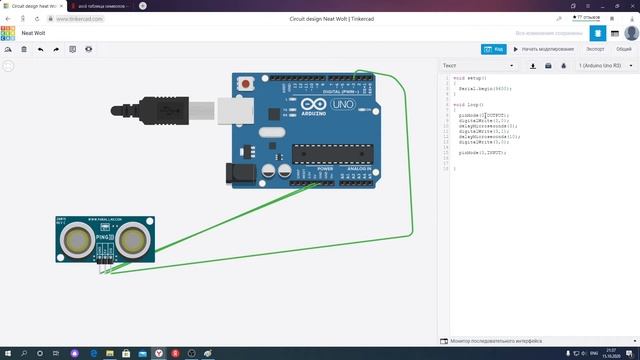Click the Serial.begin code line
This screenshot has height=360, width=640.
click(x=485, y=89)
